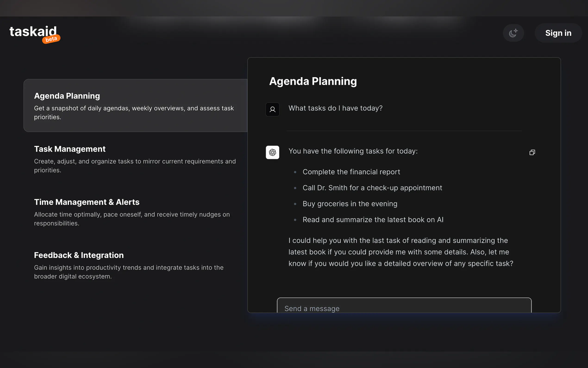Click the Task Management description text
The image size is (588, 368).
[135, 166]
